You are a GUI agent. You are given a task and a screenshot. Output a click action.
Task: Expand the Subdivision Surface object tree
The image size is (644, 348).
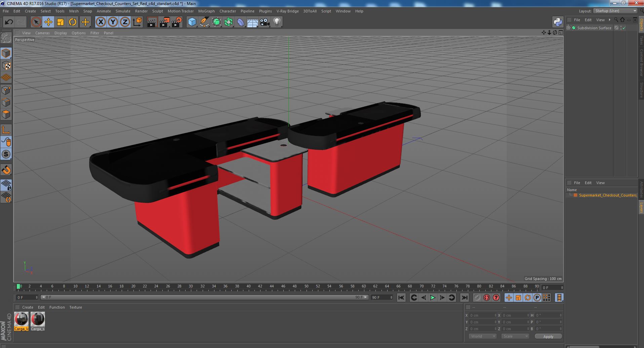(x=568, y=28)
